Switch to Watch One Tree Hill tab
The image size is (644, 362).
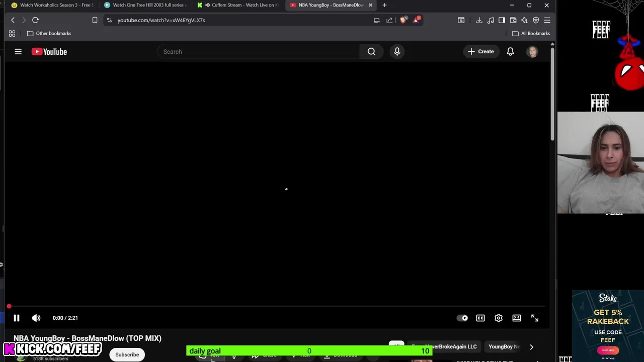click(145, 5)
